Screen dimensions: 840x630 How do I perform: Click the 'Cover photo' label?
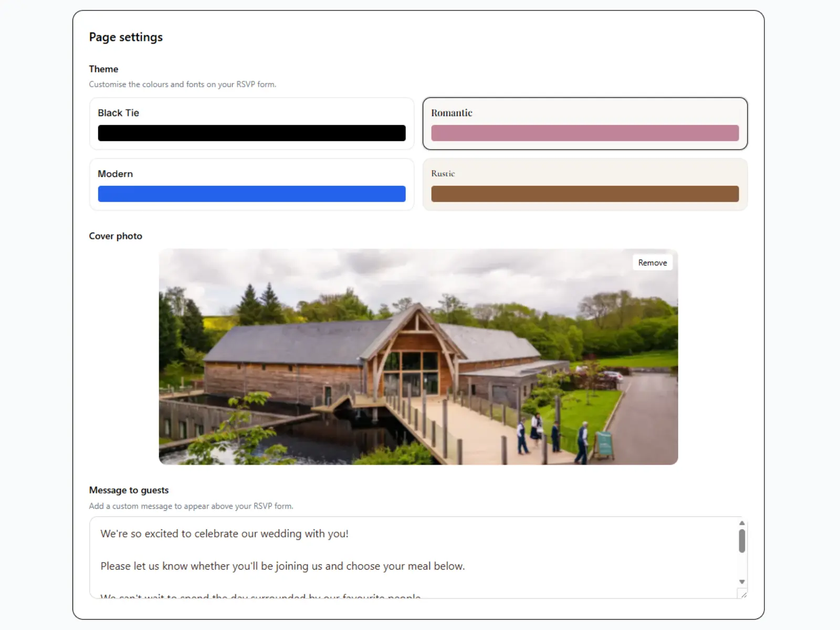[115, 236]
